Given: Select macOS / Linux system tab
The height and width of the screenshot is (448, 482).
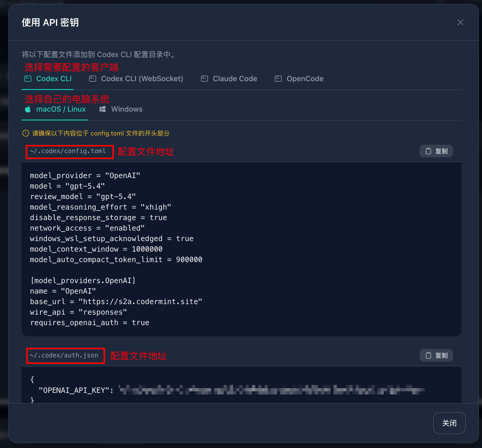Looking at the screenshot, I should [x=55, y=109].
